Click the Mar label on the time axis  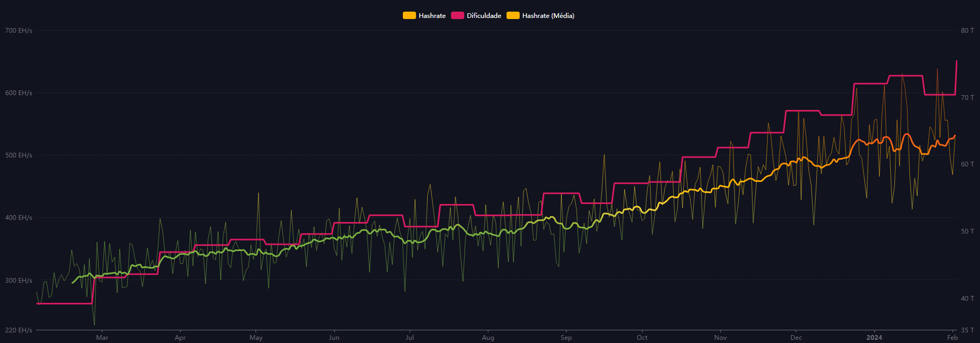102,338
